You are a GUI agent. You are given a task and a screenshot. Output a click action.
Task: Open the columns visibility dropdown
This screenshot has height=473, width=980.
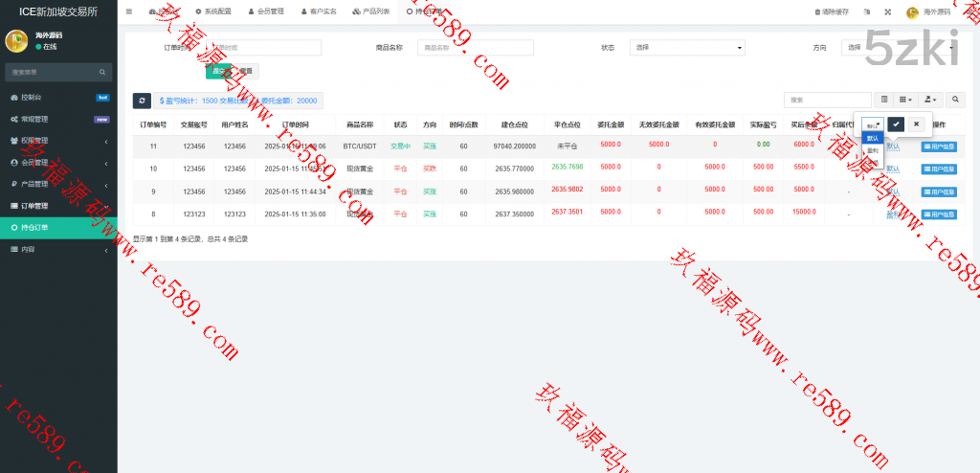coord(905,100)
